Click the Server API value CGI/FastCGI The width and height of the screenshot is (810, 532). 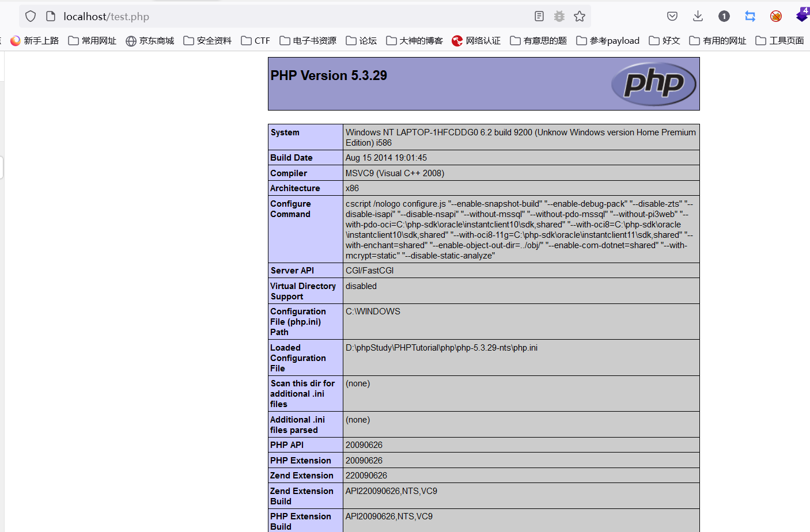coord(369,271)
